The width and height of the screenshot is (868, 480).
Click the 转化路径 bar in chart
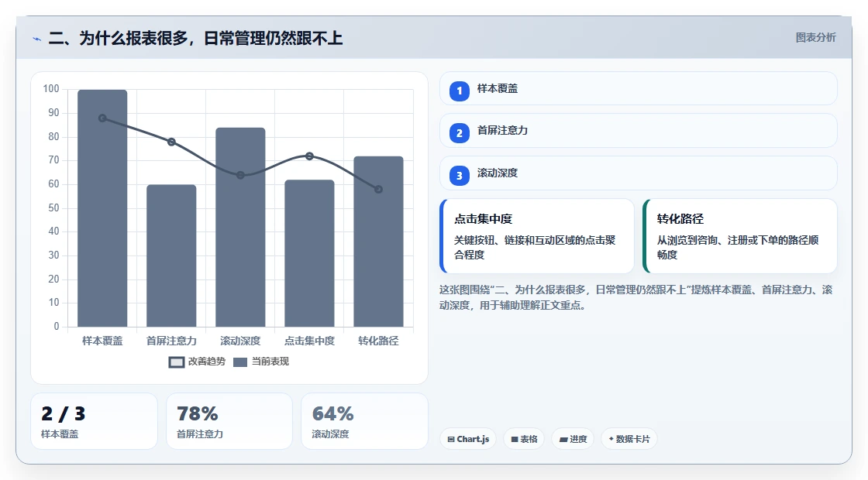pyautogui.click(x=379, y=241)
